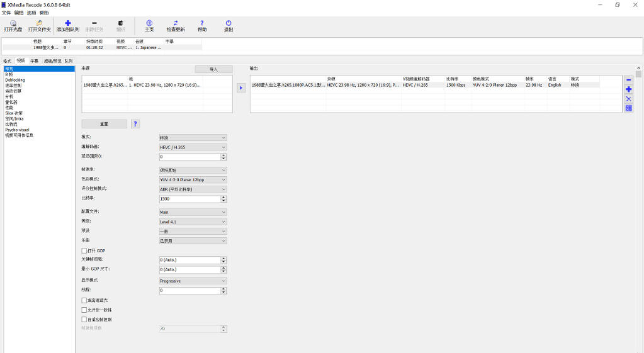Viewport: 644px width, 353px height.
Task: Click the greyed-out minus Remove Job toolbar icon
Action: pyautogui.click(x=94, y=23)
